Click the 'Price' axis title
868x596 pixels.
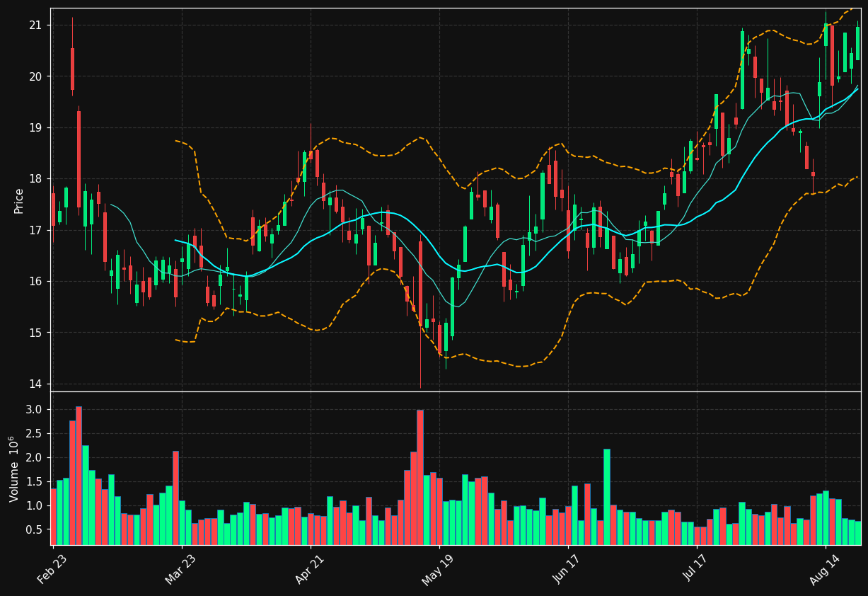(x=19, y=200)
